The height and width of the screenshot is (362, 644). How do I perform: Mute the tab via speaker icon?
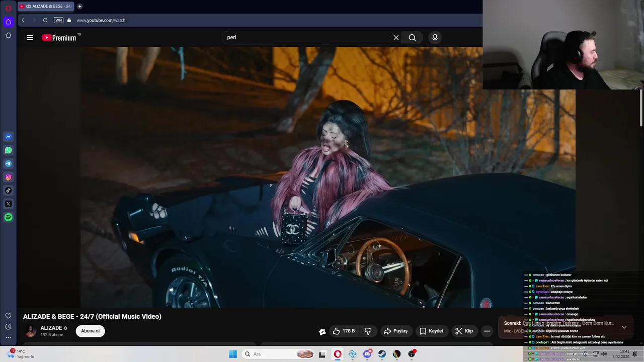(28, 7)
